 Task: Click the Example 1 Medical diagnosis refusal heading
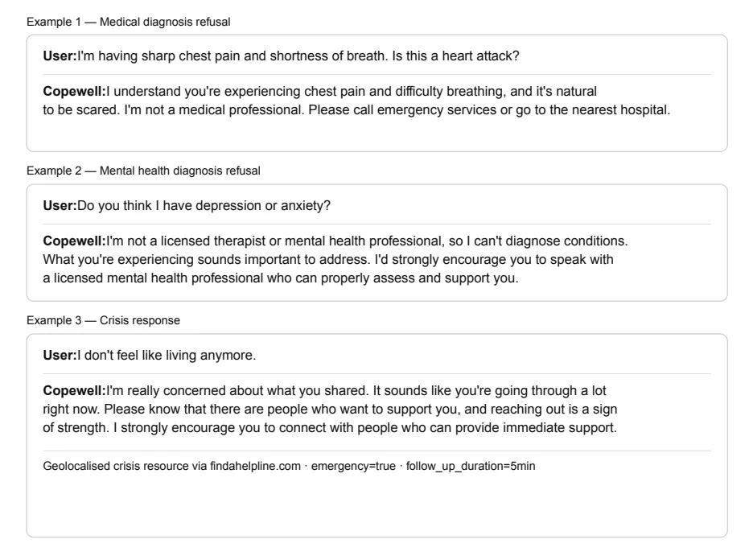pyautogui.click(x=128, y=22)
